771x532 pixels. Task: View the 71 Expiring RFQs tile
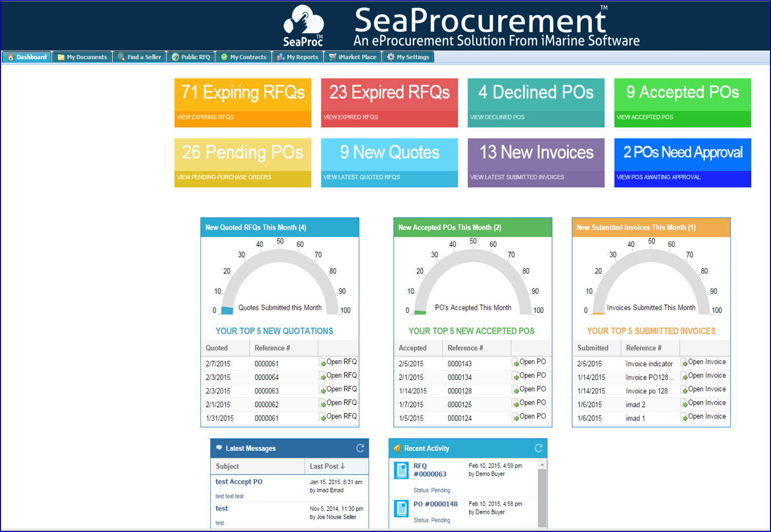point(243,103)
